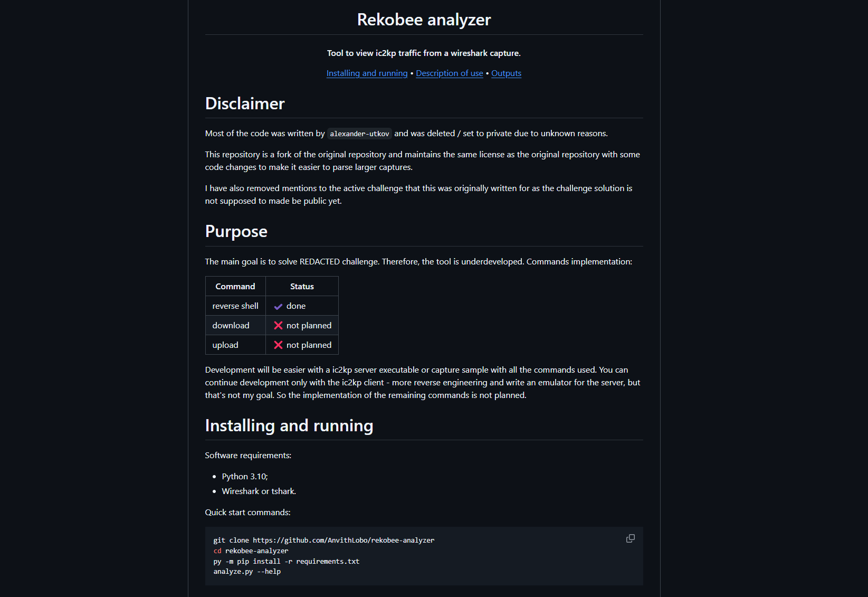Copy the quick start commands using the copy icon
Screen dimensions: 868x597
(631, 538)
